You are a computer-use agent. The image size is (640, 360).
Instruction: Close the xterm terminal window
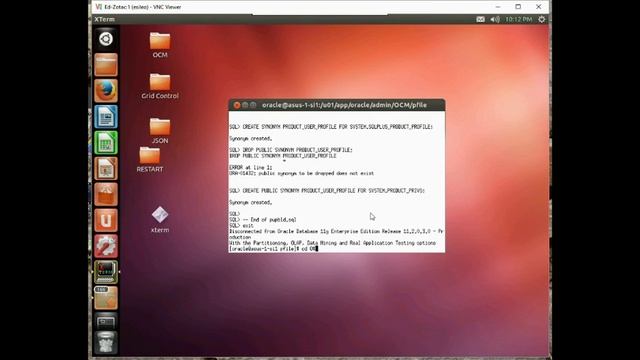(237, 105)
